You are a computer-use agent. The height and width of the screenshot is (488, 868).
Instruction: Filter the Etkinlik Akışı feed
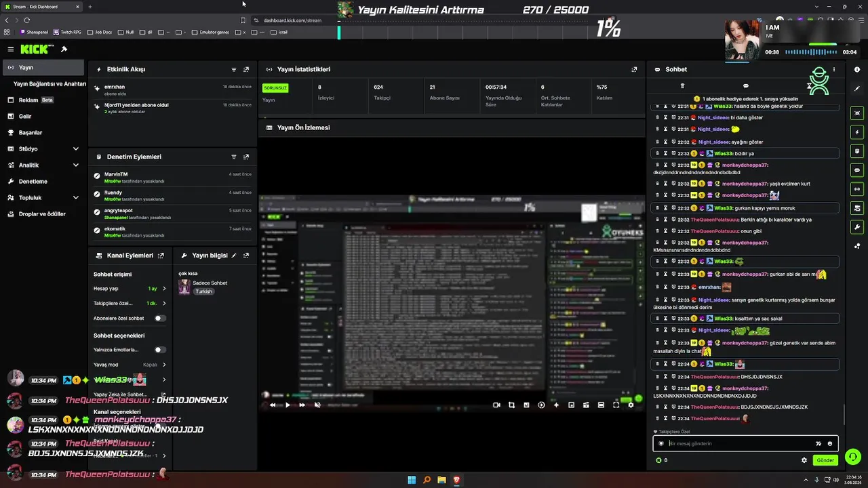[x=234, y=69]
